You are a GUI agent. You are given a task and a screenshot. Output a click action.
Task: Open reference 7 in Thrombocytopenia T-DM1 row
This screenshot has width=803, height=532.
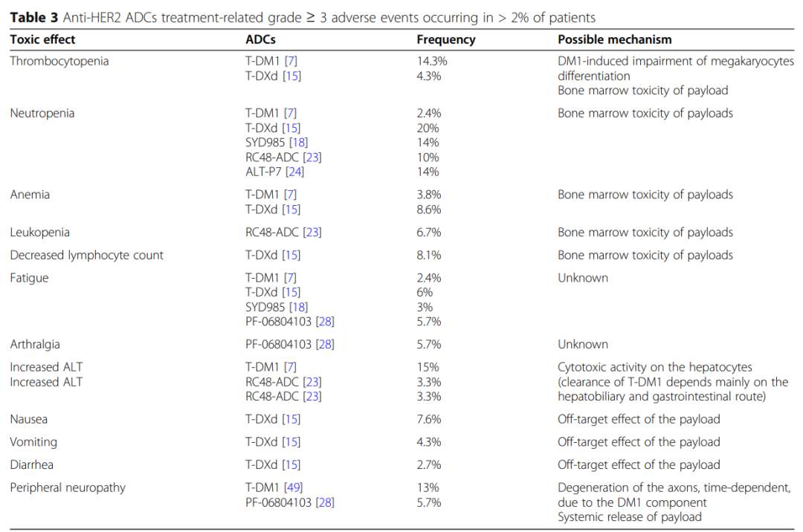(291, 61)
